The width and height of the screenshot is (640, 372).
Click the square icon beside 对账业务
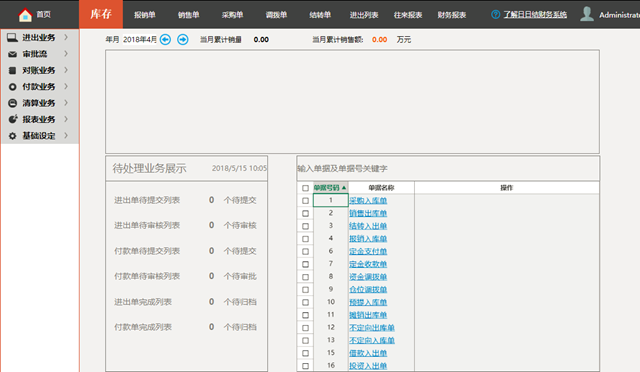(12, 70)
